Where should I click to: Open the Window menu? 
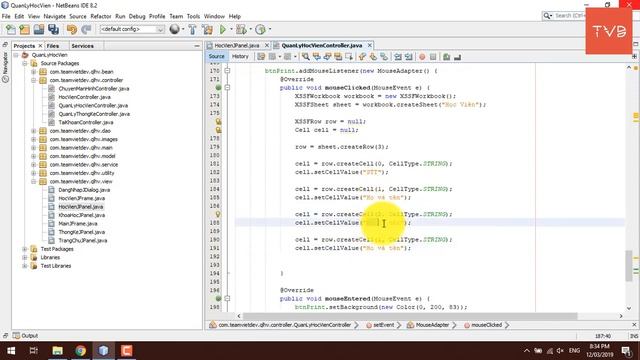[214, 16]
